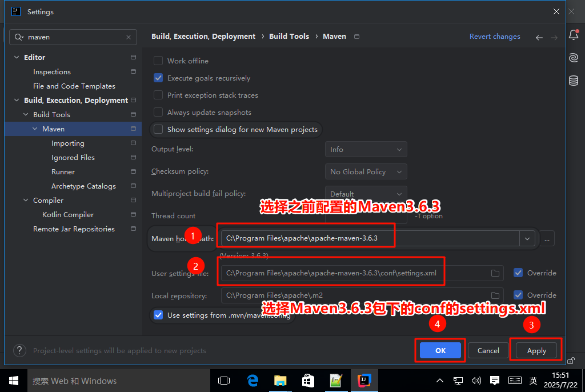
Task: Select Ignored Files under Maven
Action: click(x=73, y=158)
